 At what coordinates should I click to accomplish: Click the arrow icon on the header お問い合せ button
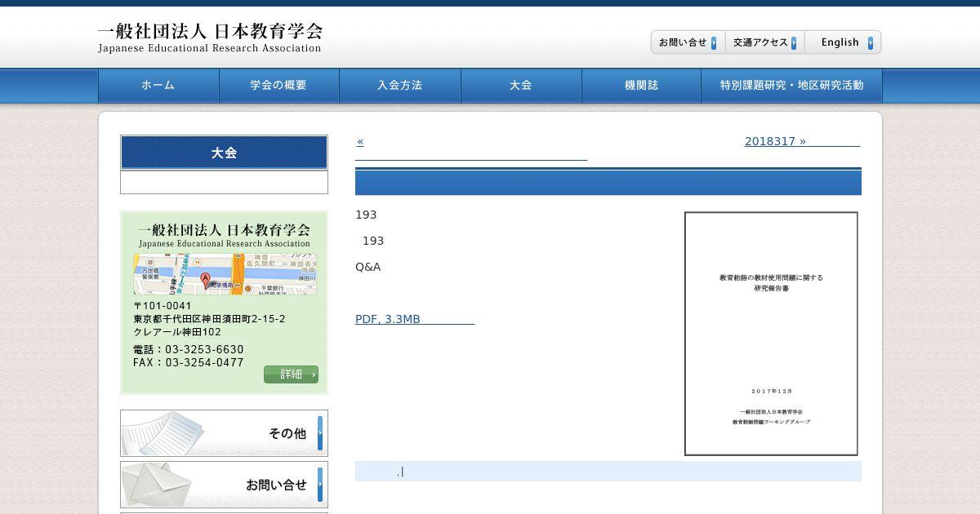(714, 43)
